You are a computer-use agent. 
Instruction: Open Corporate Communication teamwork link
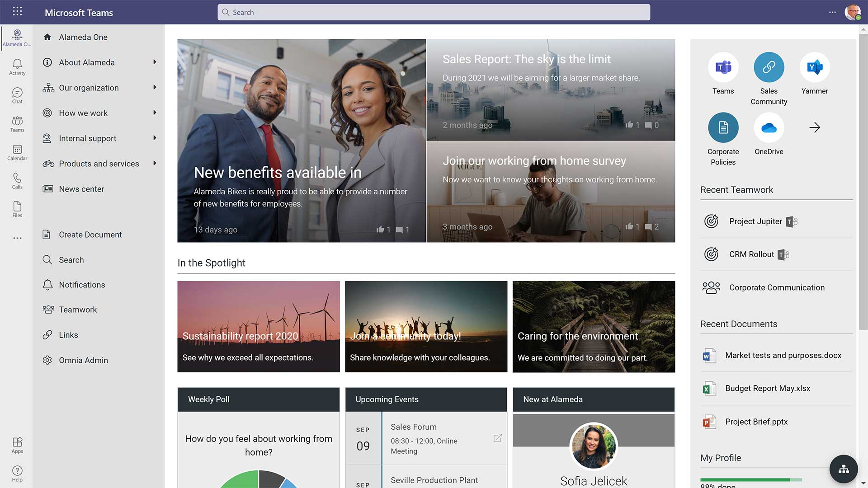[776, 287]
